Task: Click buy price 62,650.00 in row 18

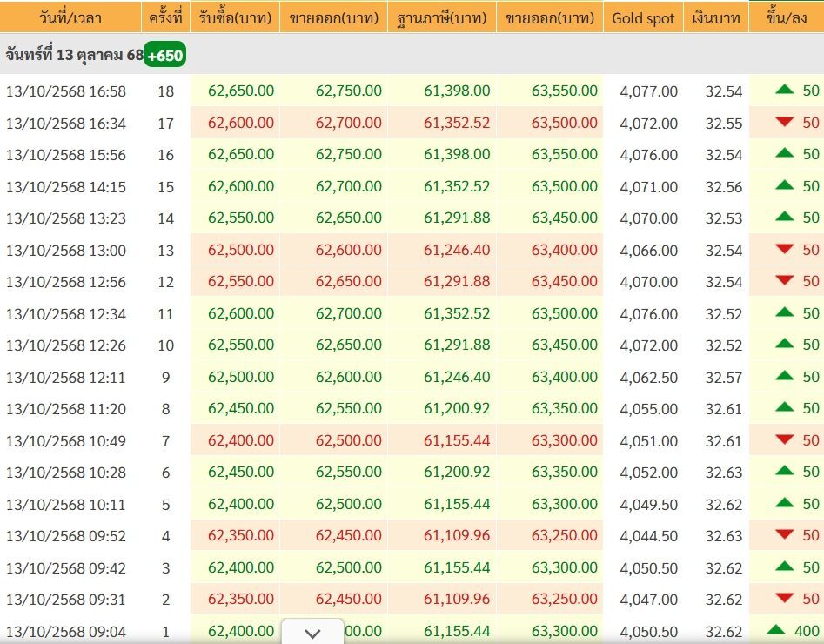Action: pyautogui.click(x=241, y=91)
